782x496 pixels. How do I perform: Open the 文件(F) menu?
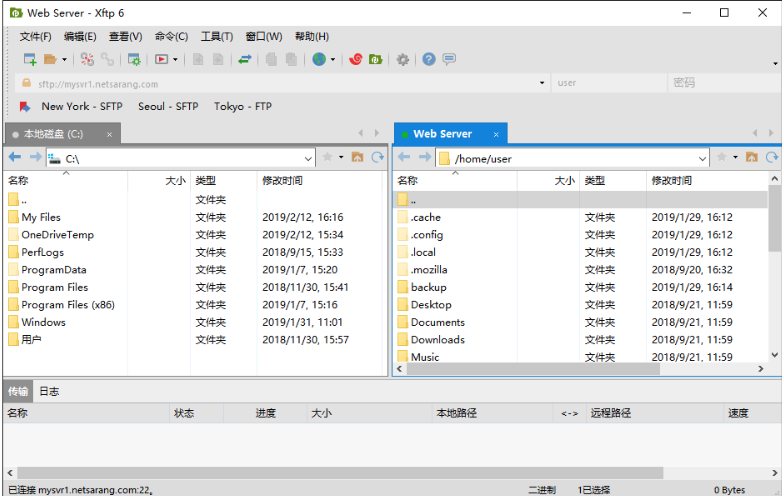pos(35,36)
